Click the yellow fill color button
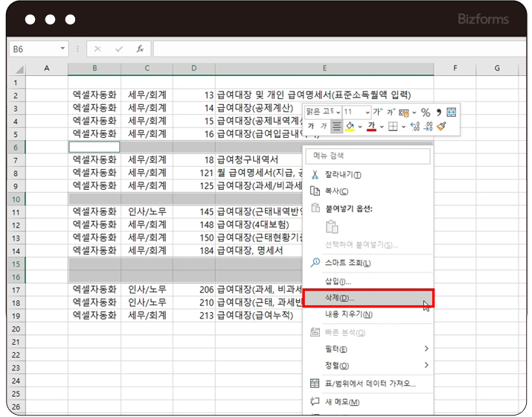The width and height of the screenshot is (532, 417). [350, 127]
